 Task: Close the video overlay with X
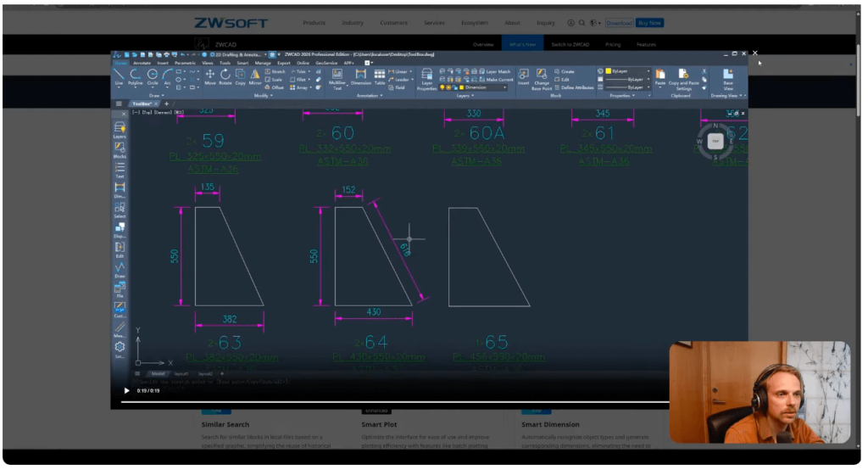point(755,53)
